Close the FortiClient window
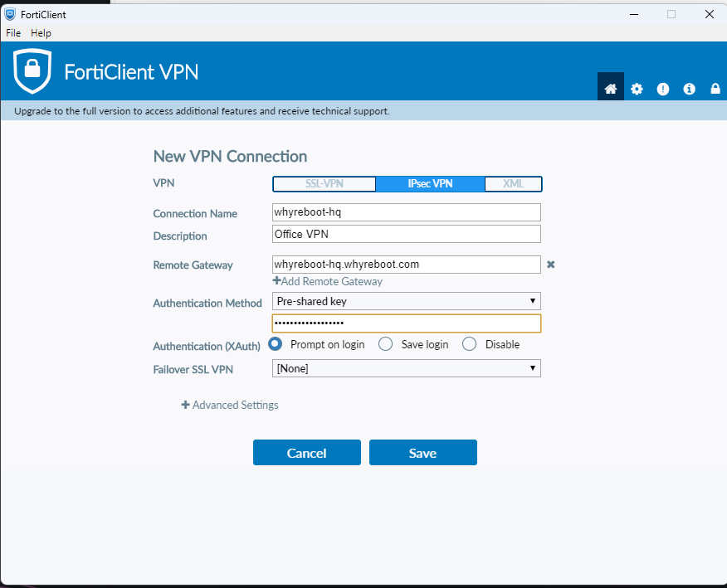 [710, 14]
